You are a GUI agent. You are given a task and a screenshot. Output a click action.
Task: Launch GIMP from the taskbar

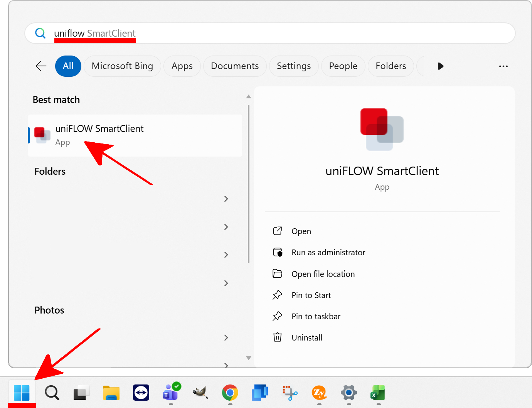click(200, 393)
